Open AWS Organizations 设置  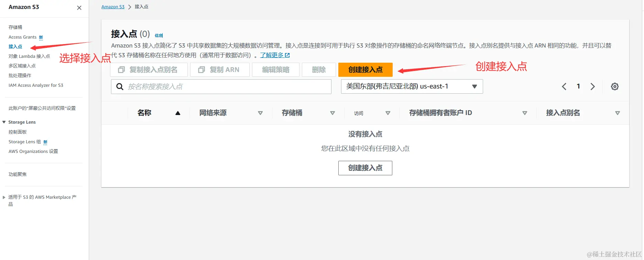(33, 151)
